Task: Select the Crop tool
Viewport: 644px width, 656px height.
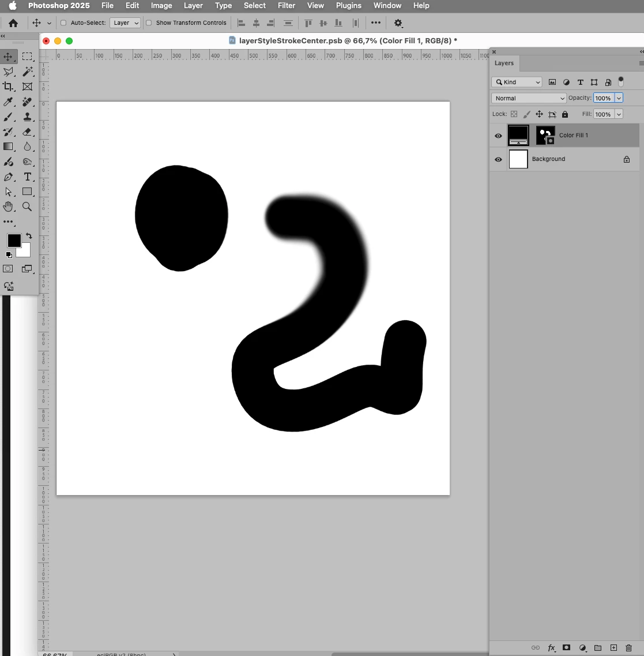Action: point(8,87)
